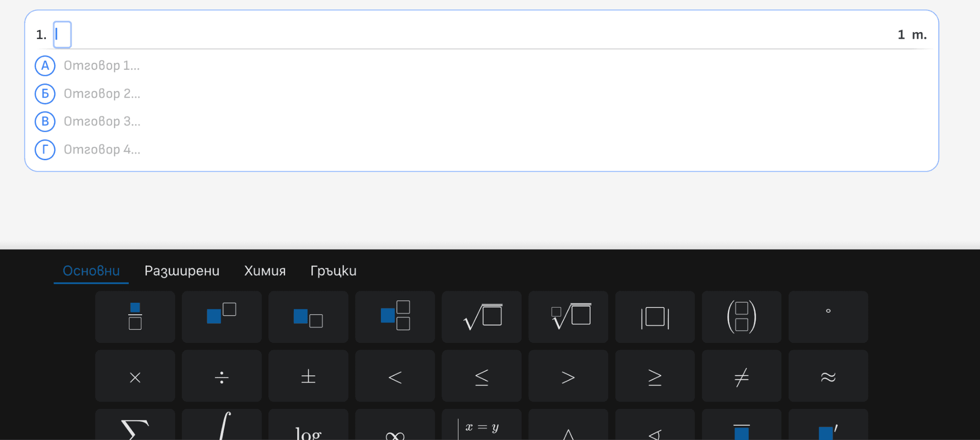This screenshot has height=440, width=980.
Task: Edit the Отговор 1 answer field
Action: (102, 66)
